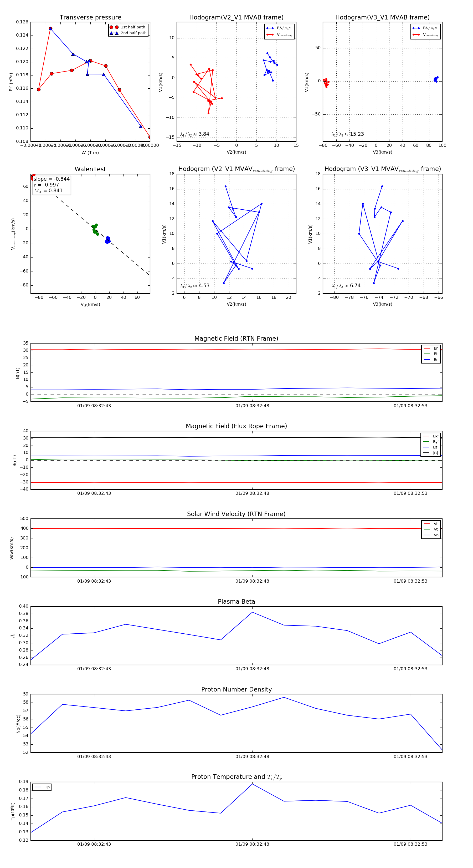
Task: Click '01/09 08:32:53' tick under Proton Number Density
Action: tap(410, 756)
